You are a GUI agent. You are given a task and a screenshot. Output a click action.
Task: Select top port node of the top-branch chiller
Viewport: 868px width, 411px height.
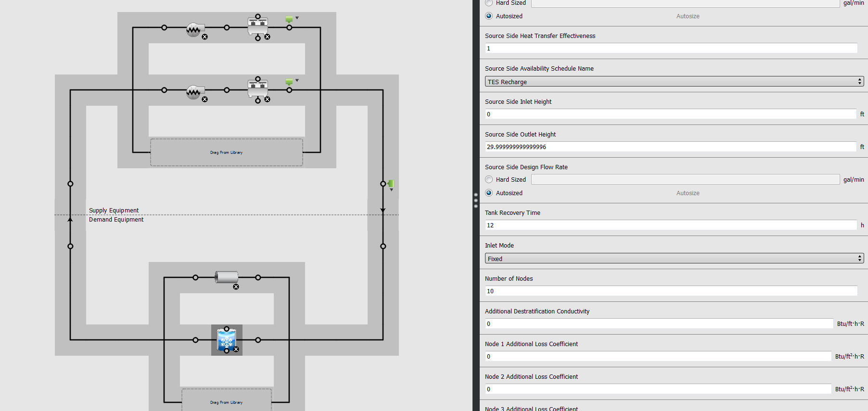(258, 16)
